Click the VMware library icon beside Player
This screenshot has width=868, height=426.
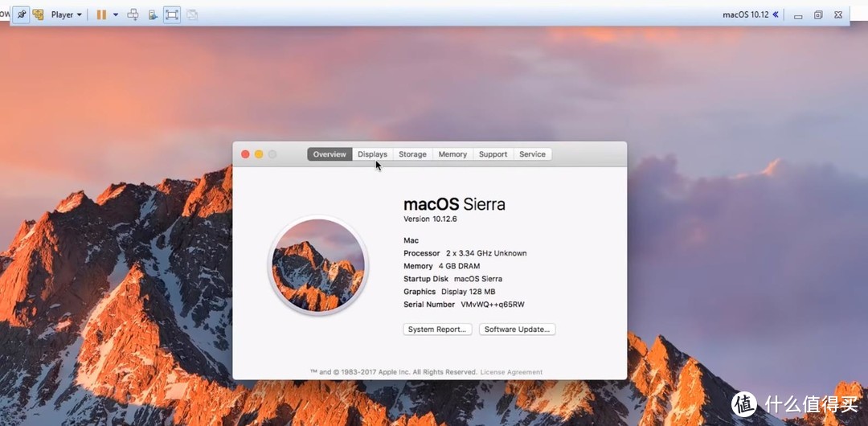[39, 14]
